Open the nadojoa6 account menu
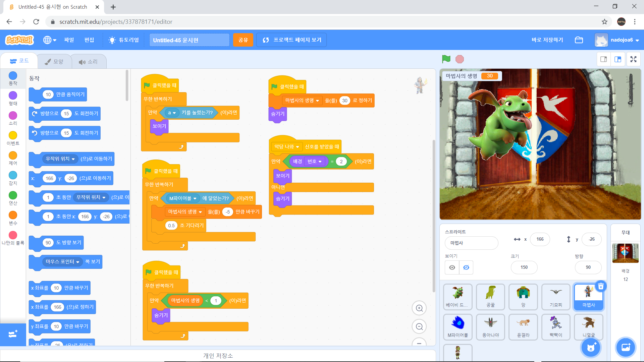The height and width of the screenshot is (362, 644). point(617,40)
